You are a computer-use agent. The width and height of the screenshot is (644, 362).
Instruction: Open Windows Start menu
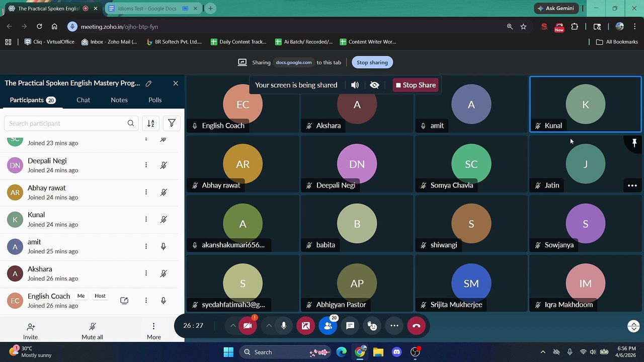228,352
